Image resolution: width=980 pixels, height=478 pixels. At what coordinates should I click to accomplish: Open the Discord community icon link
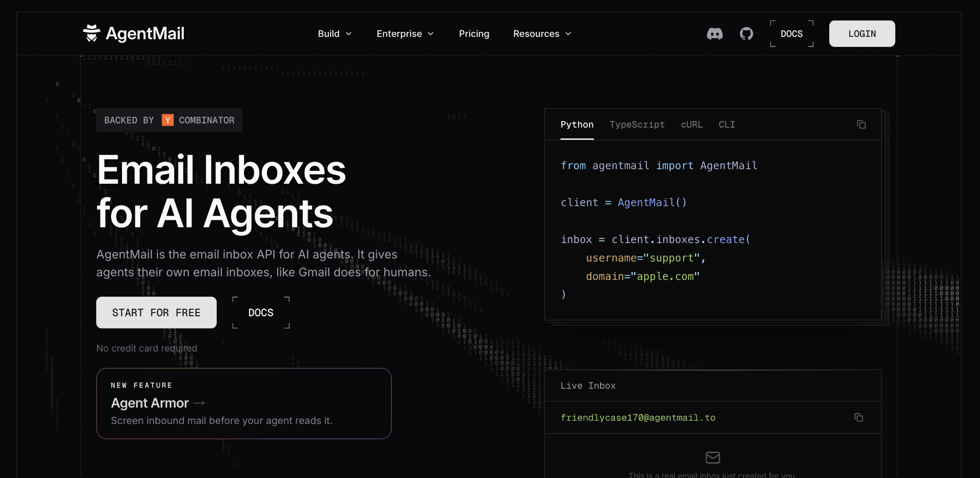click(x=715, y=33)
